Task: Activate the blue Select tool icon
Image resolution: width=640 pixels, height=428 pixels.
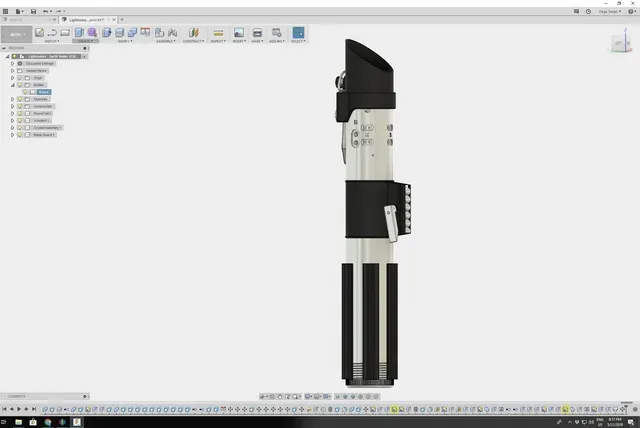Action: pyautogui.click(x=298, y=33)
